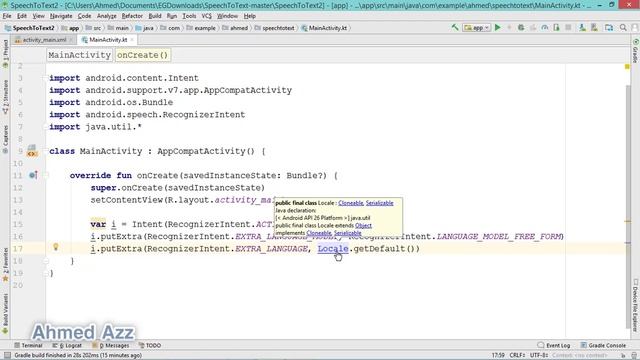Viewport: 640px width, 360px height.
Task: Open the File menu
Action: 7,16
